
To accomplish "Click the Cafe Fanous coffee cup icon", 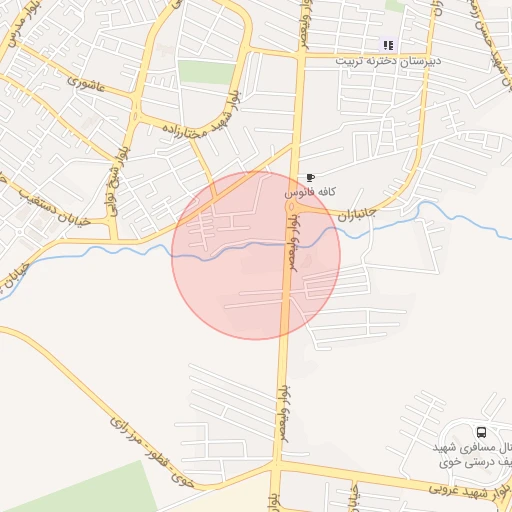I will [x=310, y=178].
